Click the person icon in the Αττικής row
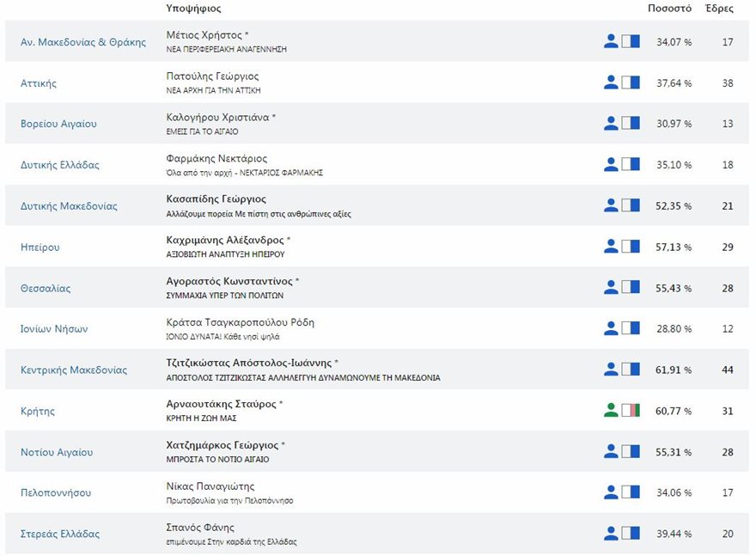Viewport: 756px width, 556px height. (x=611, y=82)
